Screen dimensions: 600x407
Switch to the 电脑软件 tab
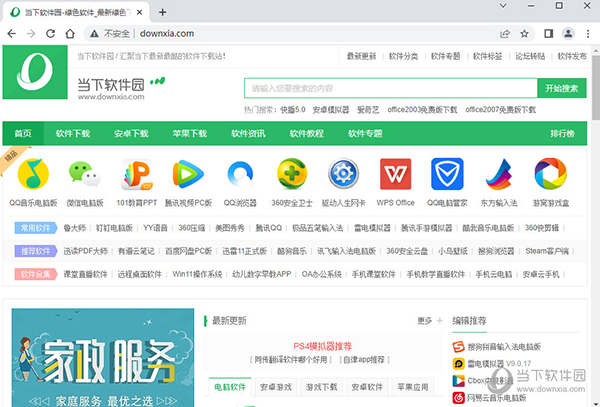click(230, 387)
